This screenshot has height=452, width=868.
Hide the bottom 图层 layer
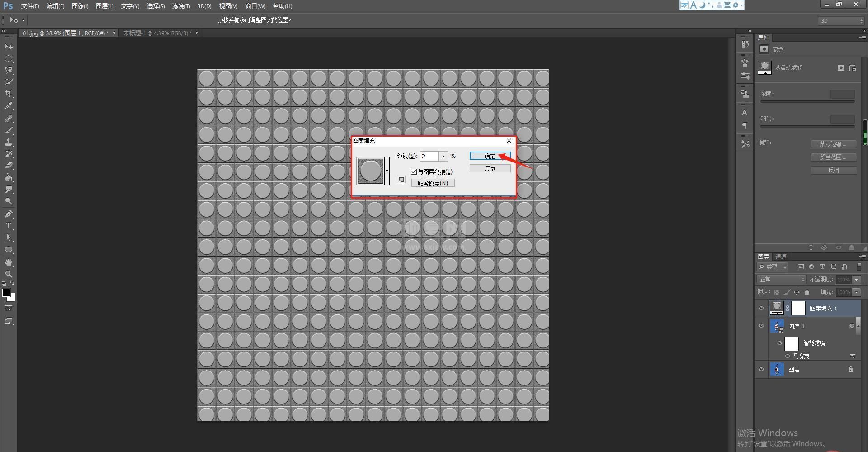point(761,370)
